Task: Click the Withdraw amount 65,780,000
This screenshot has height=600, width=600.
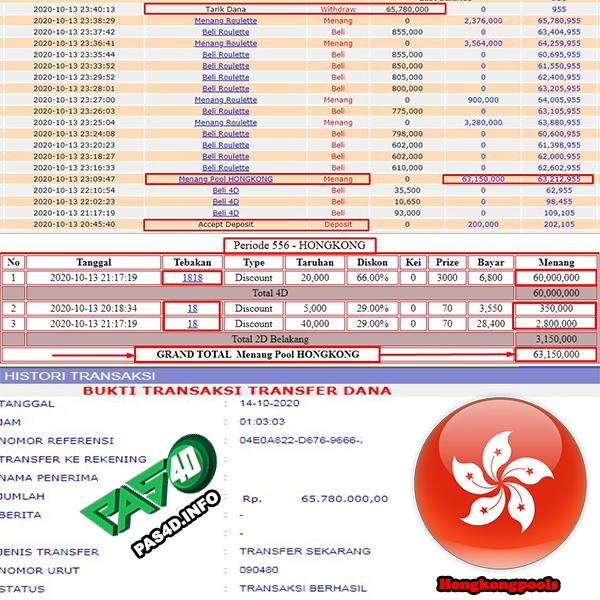Action: pos(407,9)
